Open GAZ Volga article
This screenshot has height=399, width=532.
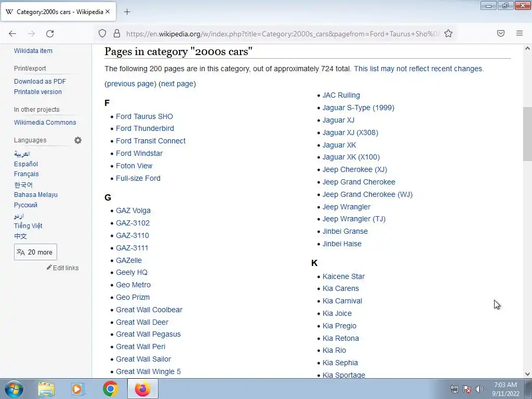pos(133,211)
